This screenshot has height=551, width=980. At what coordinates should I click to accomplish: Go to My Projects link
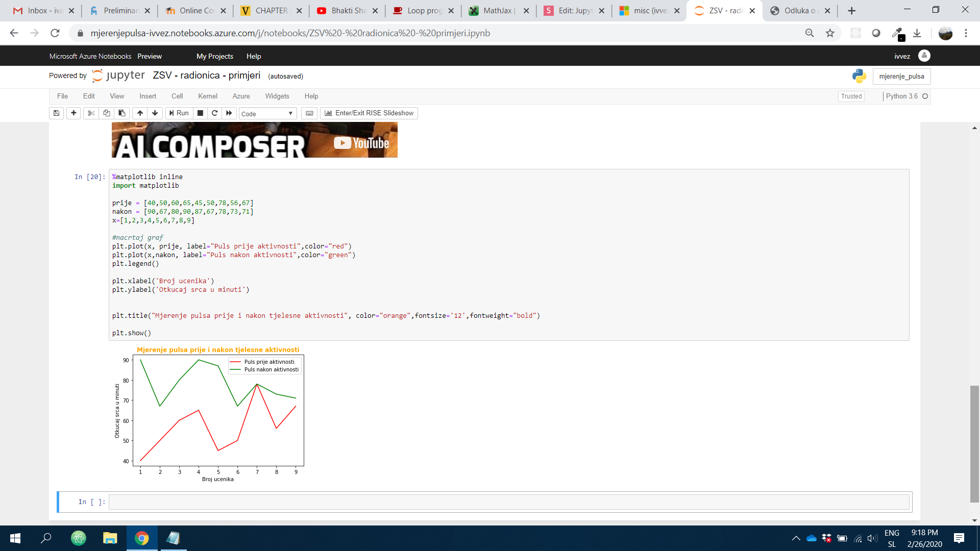click(x=214, y=57)
